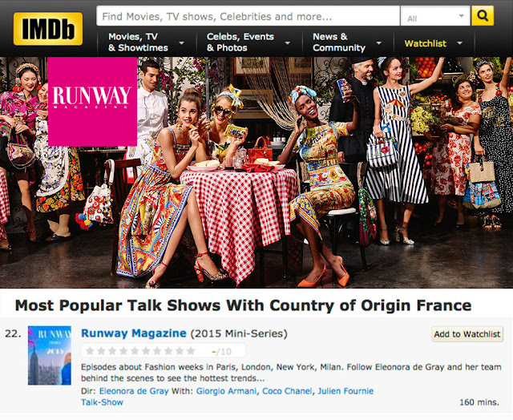The height and width of the screenshot is (420, 513).
Task: Open director Eleonora de Gray link
Action: coord(134,391)
